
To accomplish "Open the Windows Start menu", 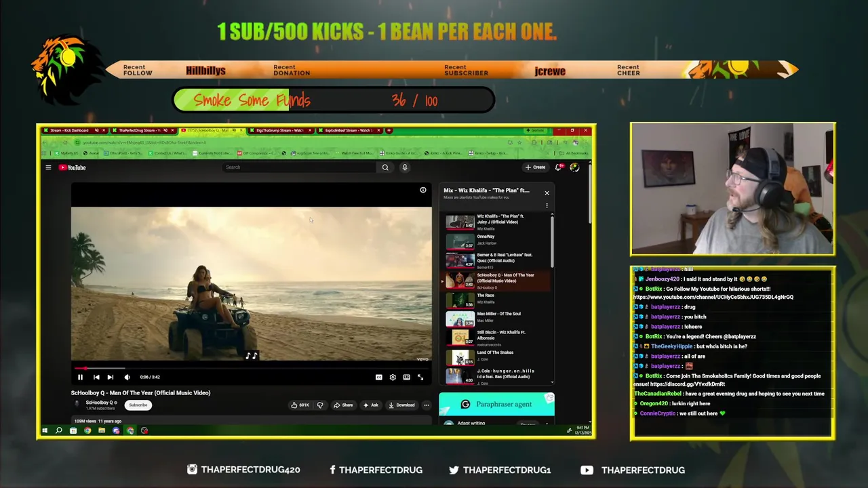I will tap(45, 430).
